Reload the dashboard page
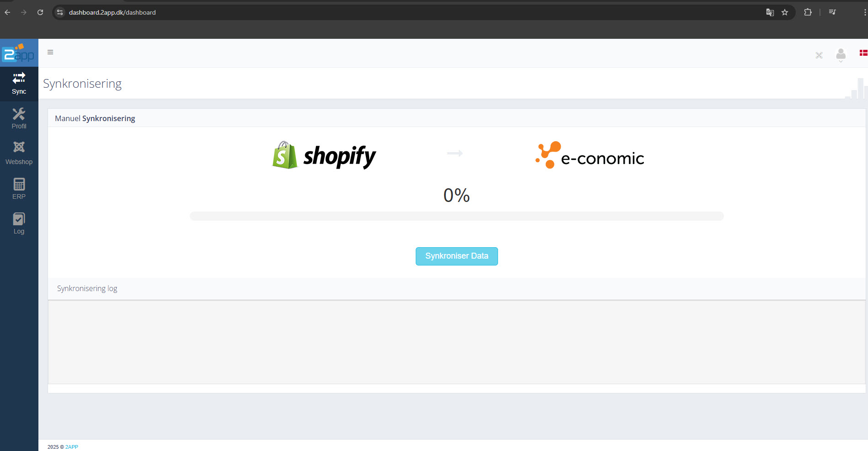 tap(40, 12)
